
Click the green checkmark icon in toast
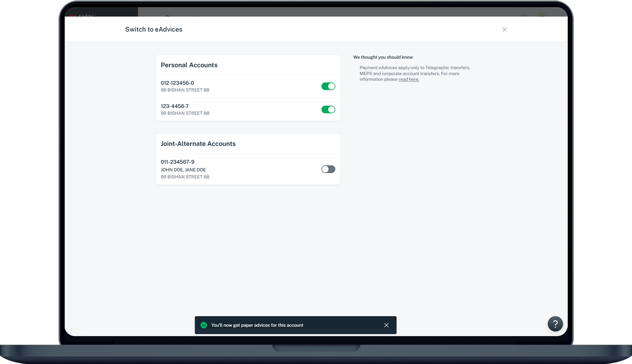204,325
